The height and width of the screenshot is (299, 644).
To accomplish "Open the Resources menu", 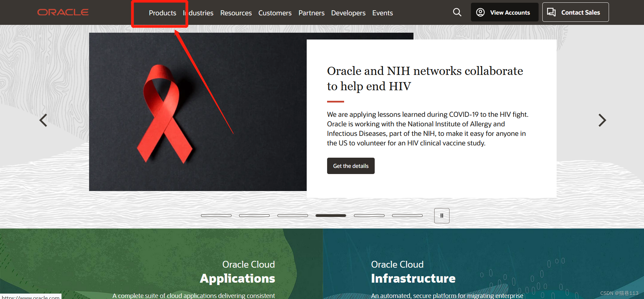I will click(x=236, y=13).
